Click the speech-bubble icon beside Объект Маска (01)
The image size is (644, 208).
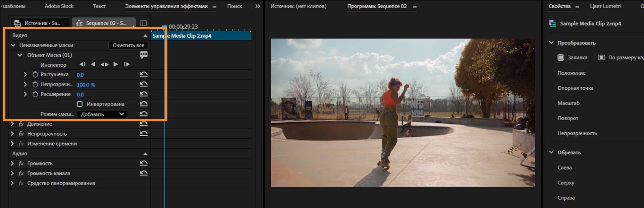tap(144, 55)
